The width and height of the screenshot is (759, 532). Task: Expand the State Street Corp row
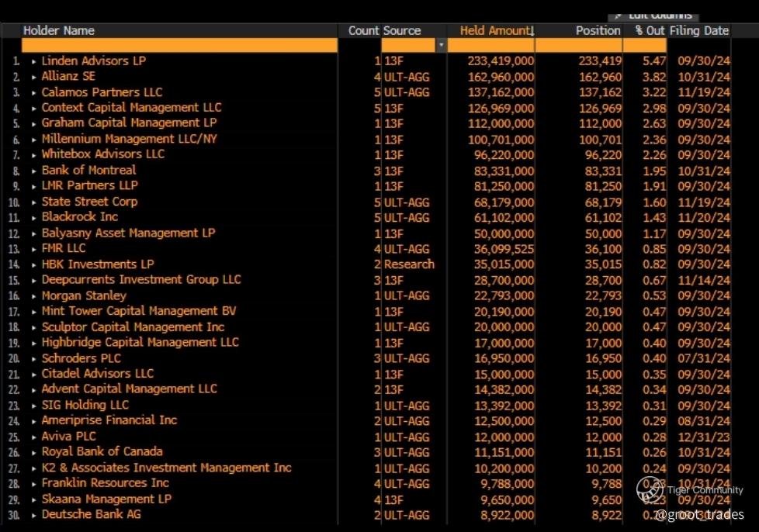point(34,202)
